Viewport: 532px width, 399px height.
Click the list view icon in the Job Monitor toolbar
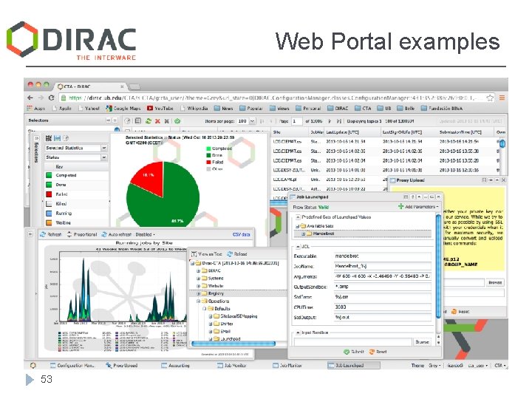pos(138,120)
